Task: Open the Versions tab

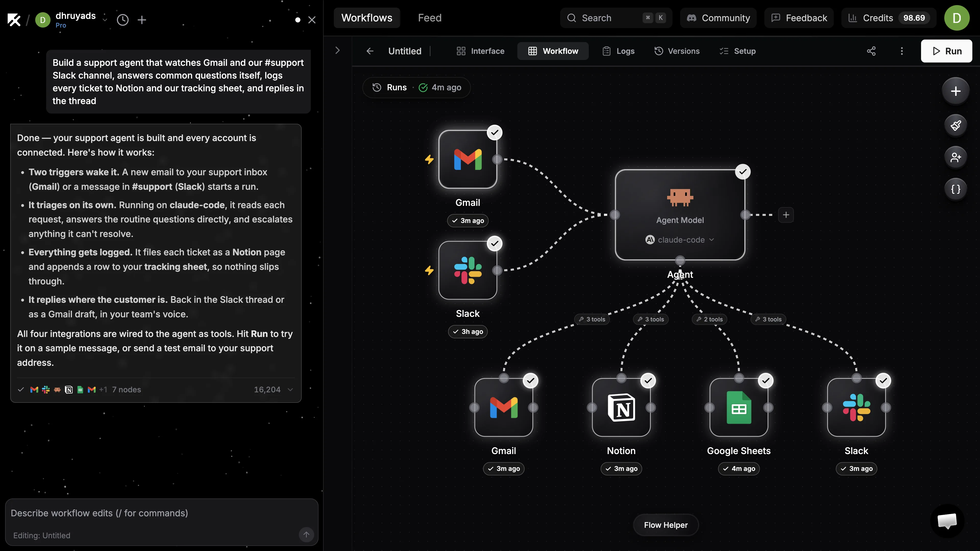Action: [x=677, y=51]
